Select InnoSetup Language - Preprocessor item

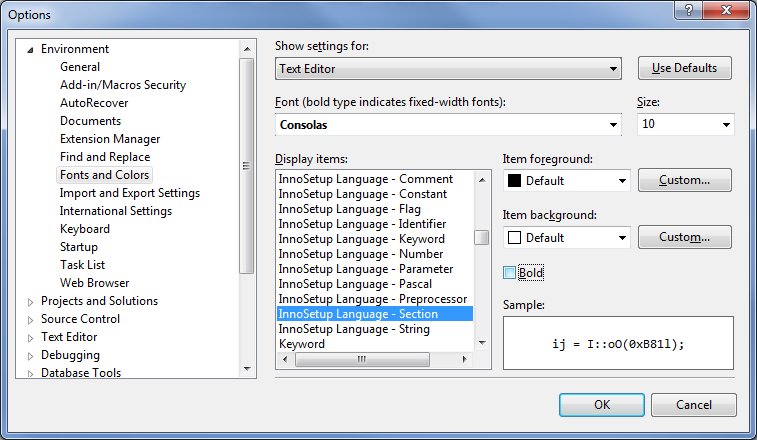click(x=373, y=299)
